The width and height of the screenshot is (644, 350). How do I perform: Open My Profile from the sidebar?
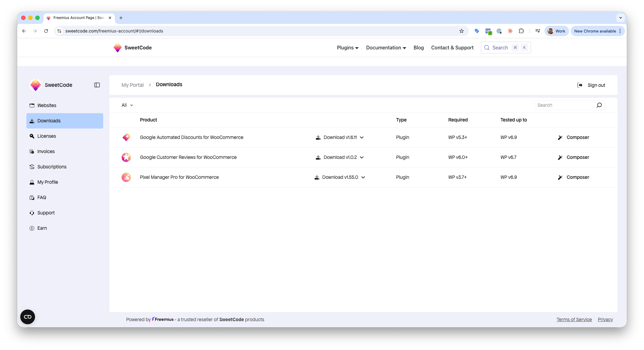[48, 182]
